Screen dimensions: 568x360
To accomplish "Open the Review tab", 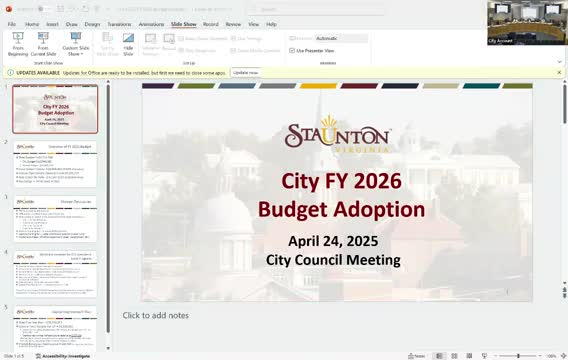I will click(233, 24).
